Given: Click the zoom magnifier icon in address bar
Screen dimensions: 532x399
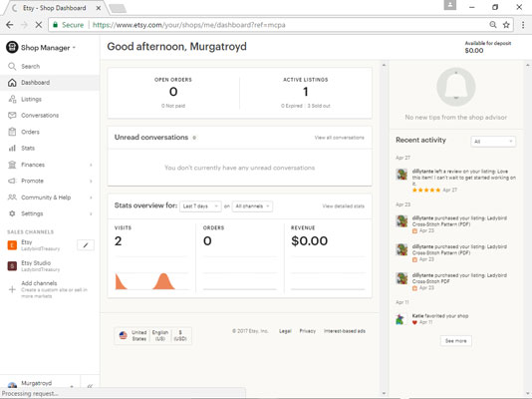Looking at the screenshot, I should tap(493, 25).
